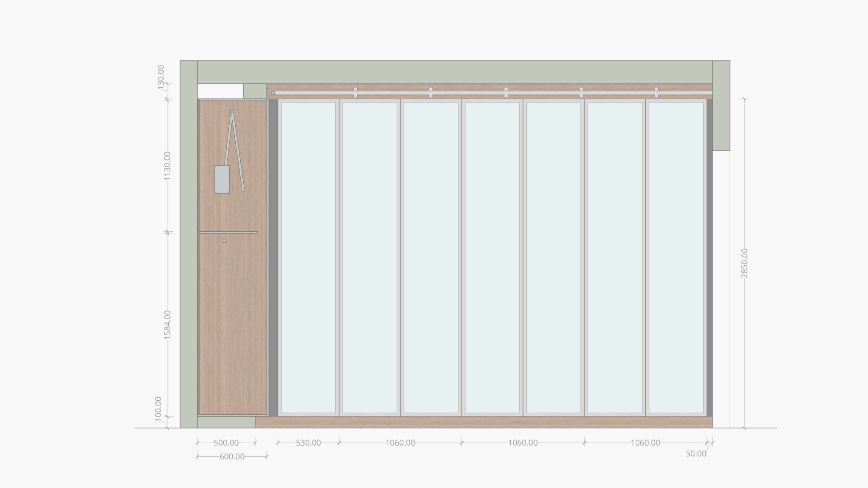Viewport: 868px width, 488px height.
Task: Click the 130.00 dimension label
Action: pyautogui.click(x=161, y=78)
